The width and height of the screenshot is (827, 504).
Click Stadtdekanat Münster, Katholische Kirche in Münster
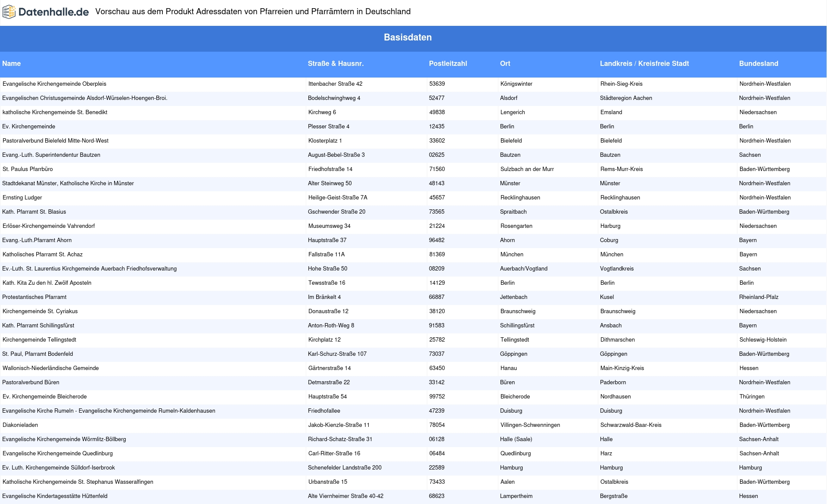[x=68, y=184]
